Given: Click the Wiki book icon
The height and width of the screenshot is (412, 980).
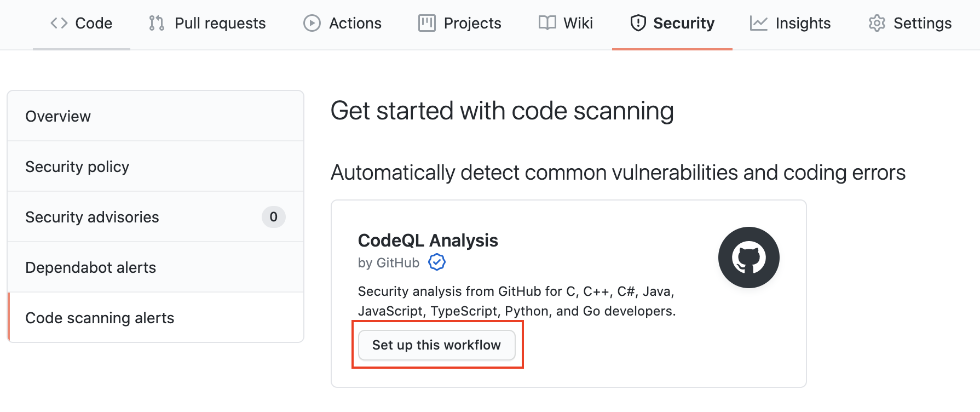Looking at the screenshot, I should coord(547,23).
